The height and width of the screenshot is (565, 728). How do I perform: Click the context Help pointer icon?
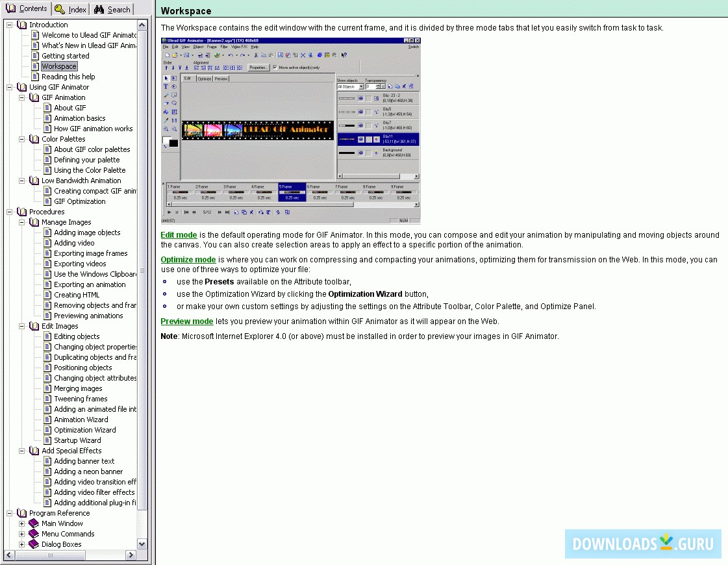point(344,55)
